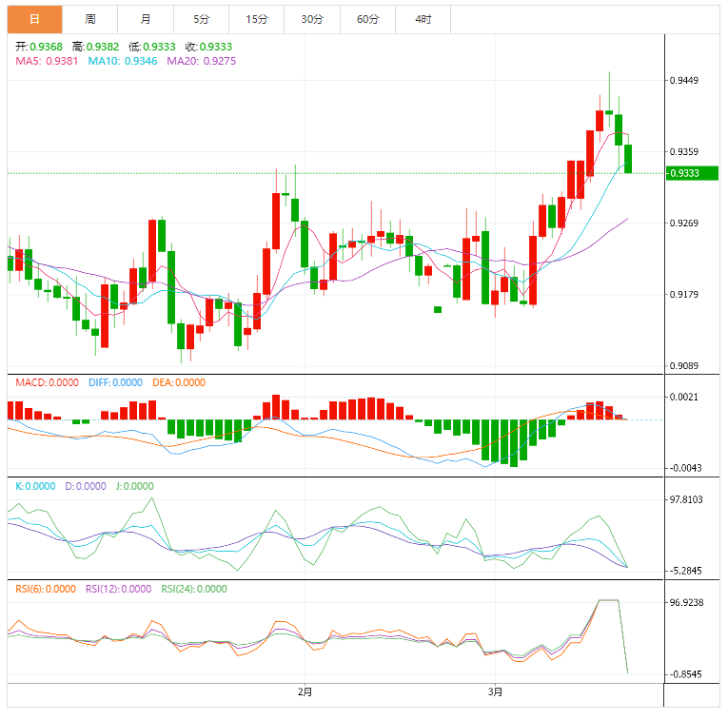728x720 pixels.
Task: Click the J: 0.0000 label
Action: pos(134,486)
